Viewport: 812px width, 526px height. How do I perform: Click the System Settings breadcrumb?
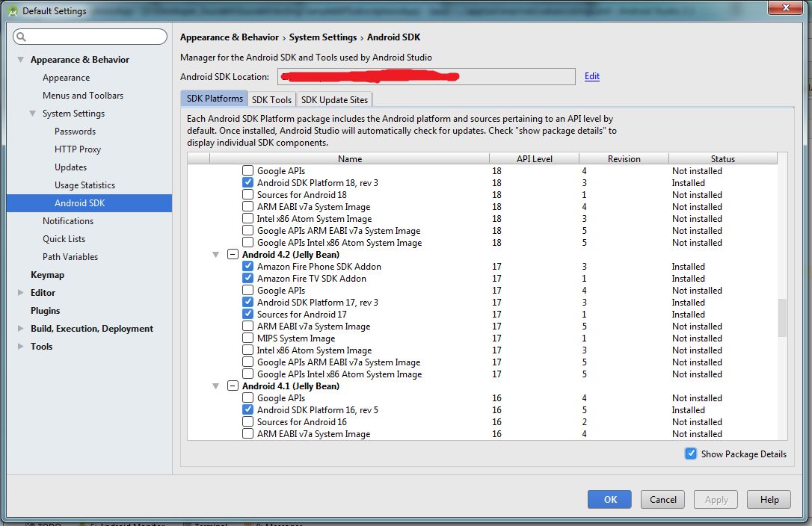[x=322, y=37]
